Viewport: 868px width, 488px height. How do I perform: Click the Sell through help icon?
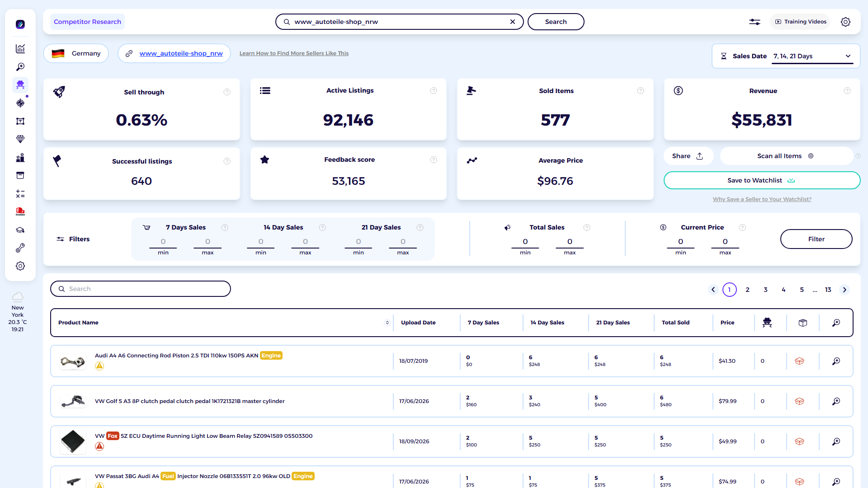click(x=227, y=92)
